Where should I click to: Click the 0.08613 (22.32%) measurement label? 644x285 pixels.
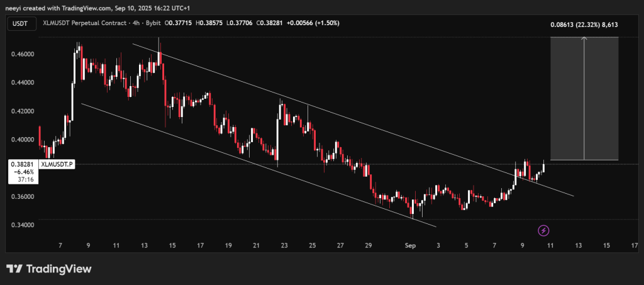click(x=584, y=25)
